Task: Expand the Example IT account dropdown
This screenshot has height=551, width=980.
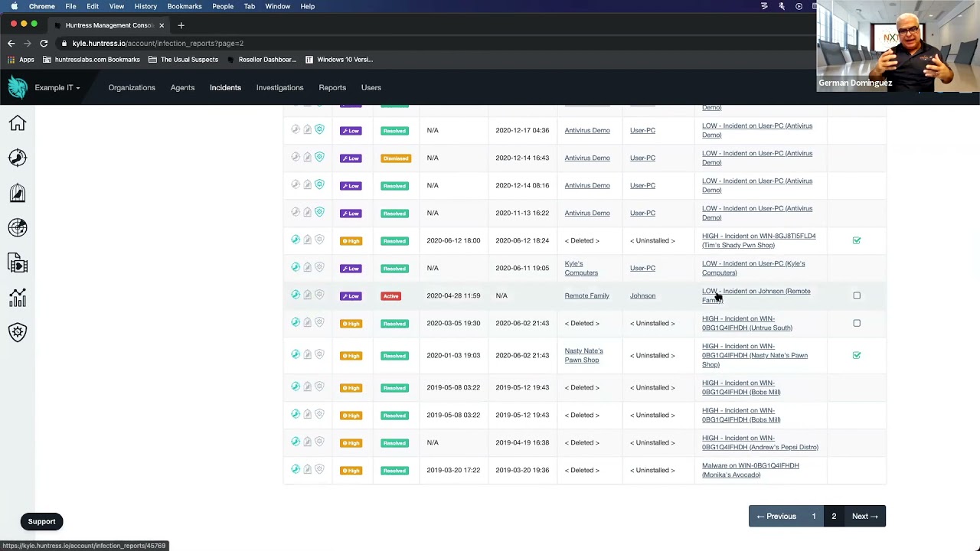Action: click(x=57, y=87)
